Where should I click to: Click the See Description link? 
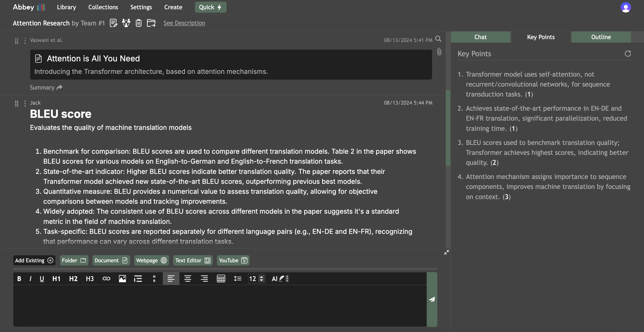tap(184, 23)
